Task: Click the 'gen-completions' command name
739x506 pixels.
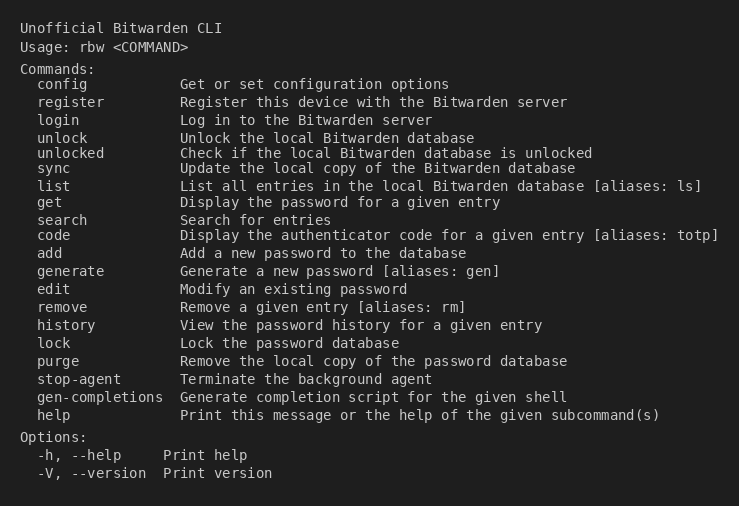Action: coord(100,397)
